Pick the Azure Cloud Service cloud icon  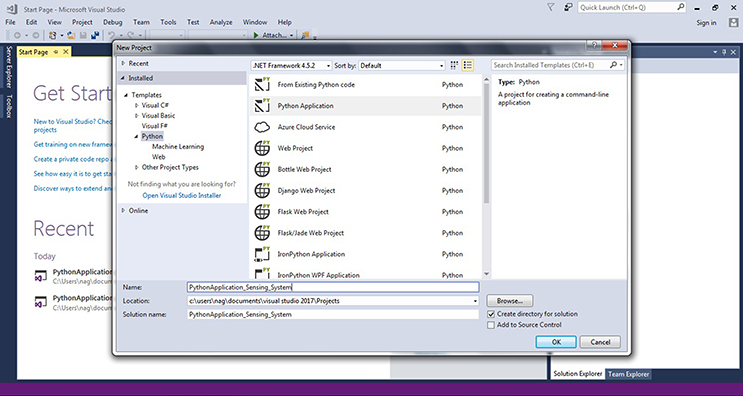262,127
